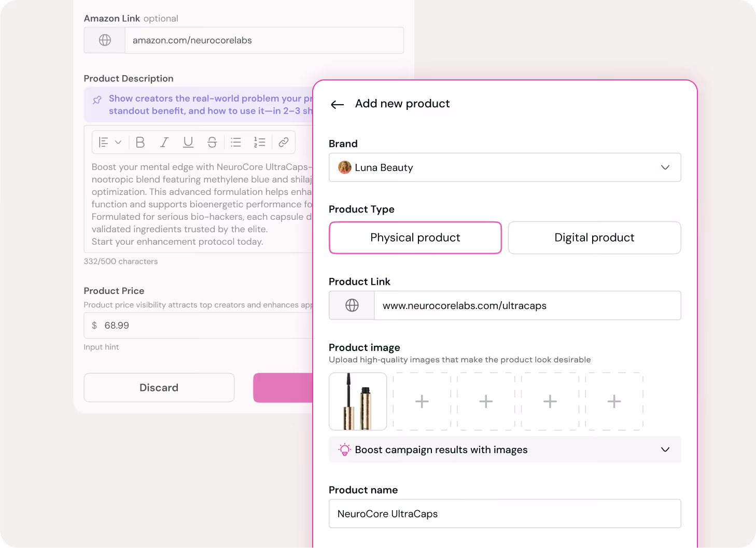Click the Product name field containing NeuroCore UltraCaps
Viewport: 756px width, 548px height.
click(505, 514)
